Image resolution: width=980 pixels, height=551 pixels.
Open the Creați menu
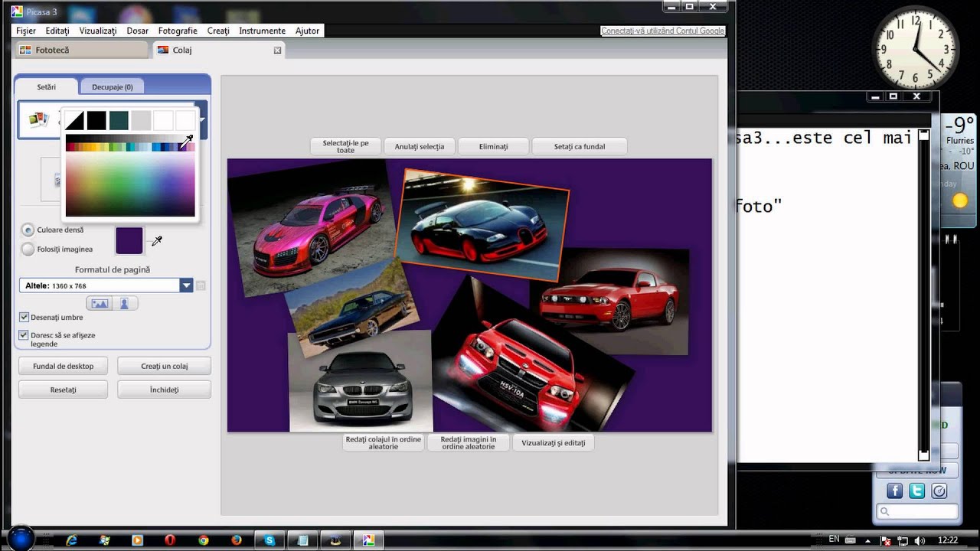tap(218, 31)
